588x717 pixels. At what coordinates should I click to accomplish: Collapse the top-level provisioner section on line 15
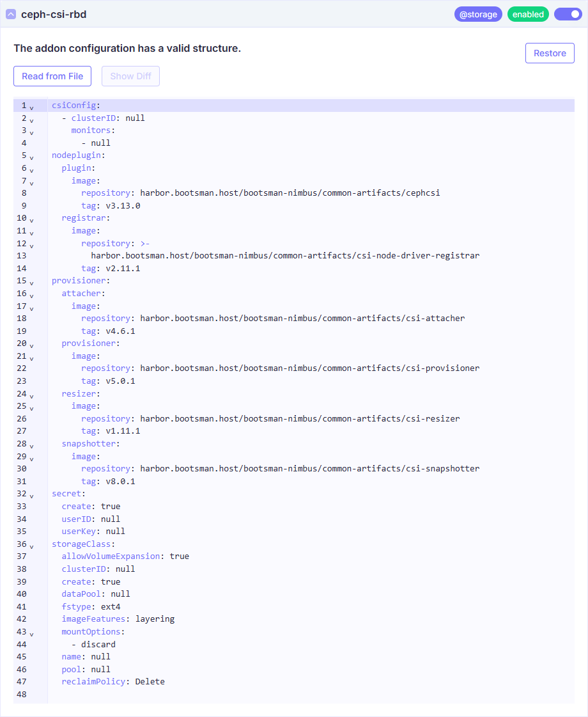[31, 282]
